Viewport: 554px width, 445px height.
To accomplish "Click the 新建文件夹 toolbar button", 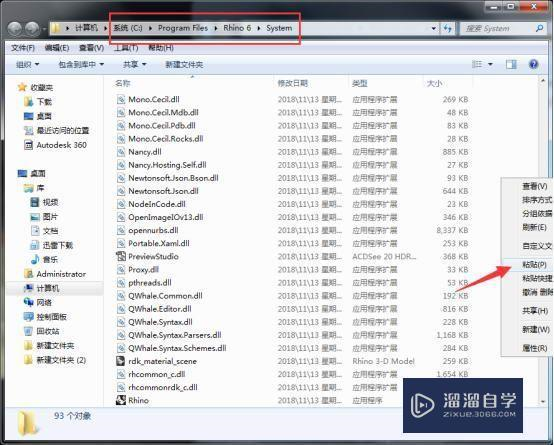I will point(184,64).
